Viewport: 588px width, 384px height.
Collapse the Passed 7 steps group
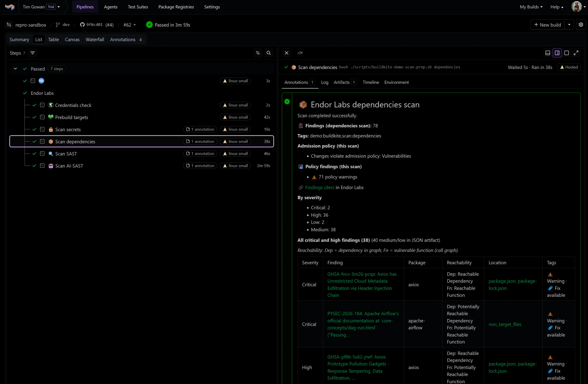[15, 69]
